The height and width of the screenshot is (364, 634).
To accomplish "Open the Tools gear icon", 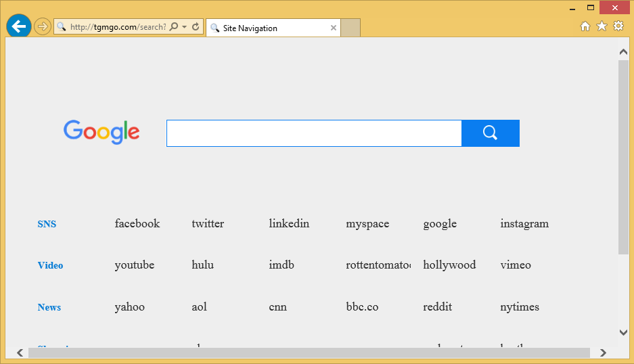I will pyautogui.click(x=618, y=26).
